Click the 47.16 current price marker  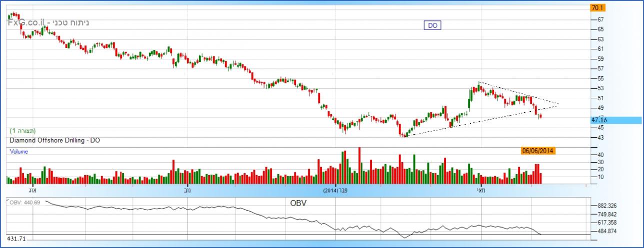(x=599, y=120)
